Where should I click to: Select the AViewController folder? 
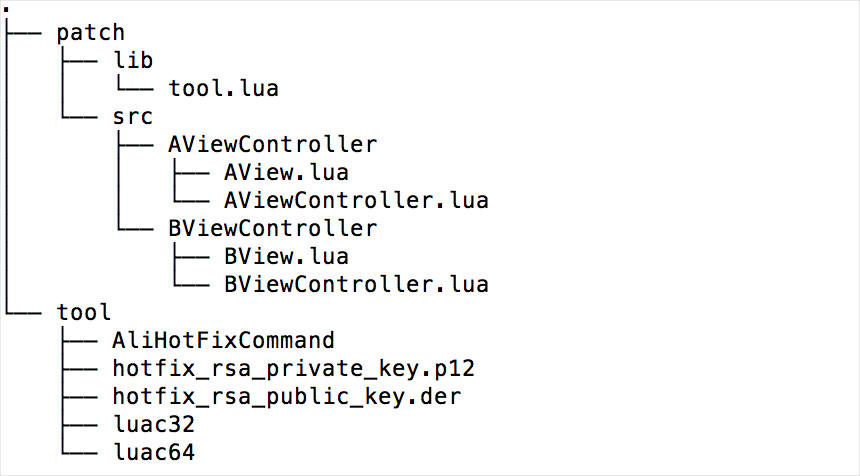pos(273,144)
